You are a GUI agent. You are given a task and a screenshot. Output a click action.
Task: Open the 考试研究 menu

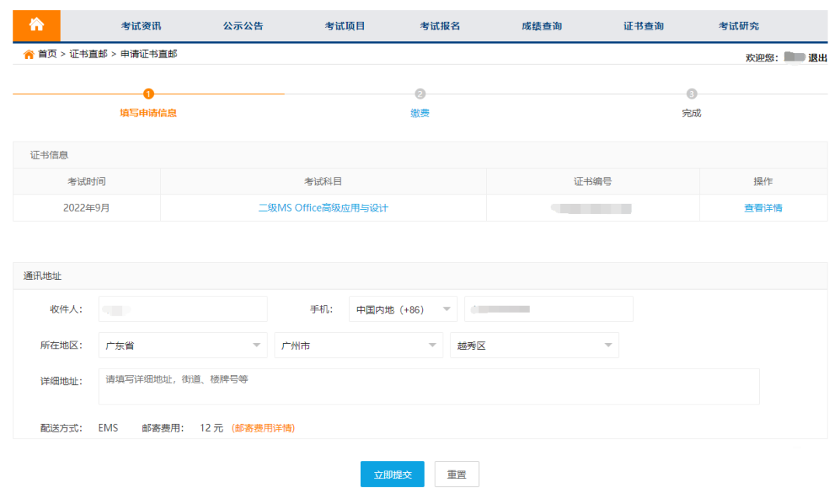point(739,26)
